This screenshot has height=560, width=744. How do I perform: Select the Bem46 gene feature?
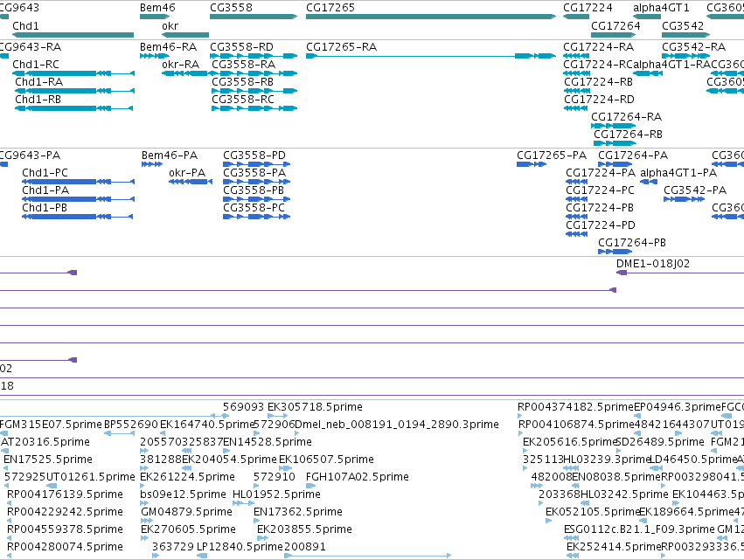(155, 17)
